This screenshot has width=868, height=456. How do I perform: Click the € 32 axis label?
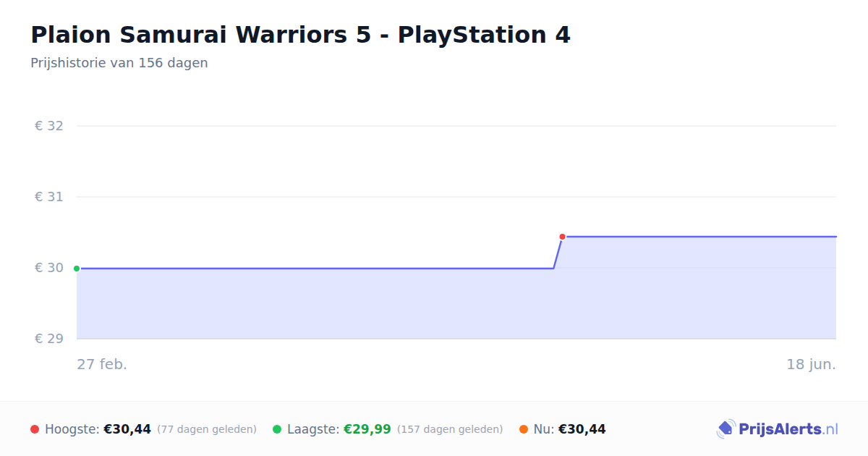coord(49,126)
